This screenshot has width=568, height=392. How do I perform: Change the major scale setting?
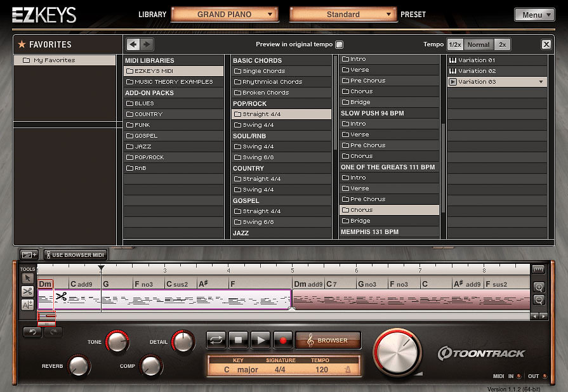tap(248, 370)
